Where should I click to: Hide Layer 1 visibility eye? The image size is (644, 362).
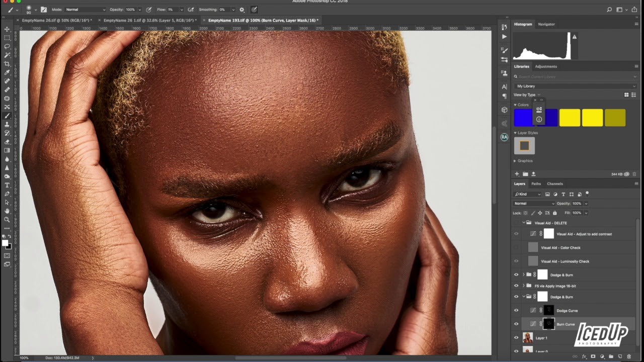click(x=516, y=338)
